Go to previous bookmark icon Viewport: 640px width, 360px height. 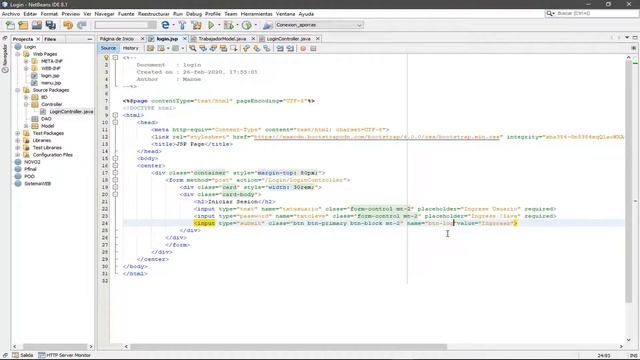click(246, 49)
